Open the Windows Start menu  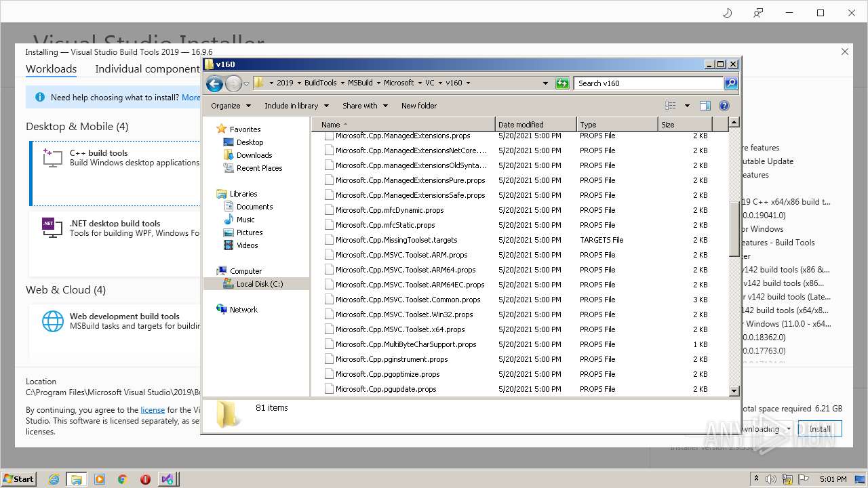tap(19, 479)
